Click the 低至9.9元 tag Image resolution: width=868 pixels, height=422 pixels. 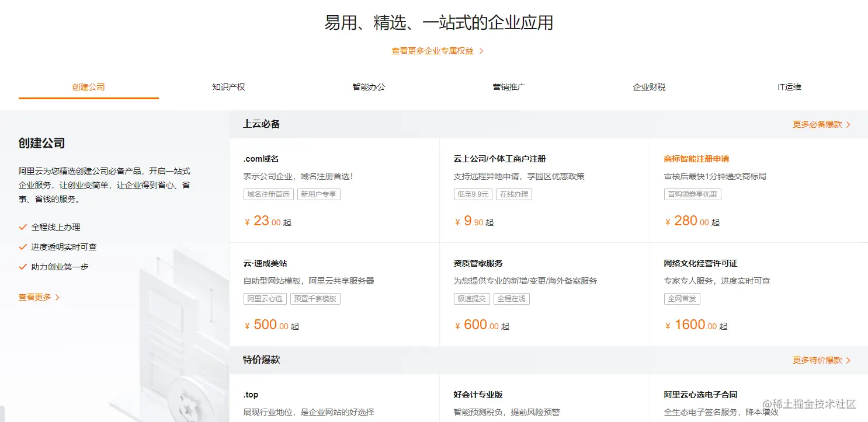pos(473,194)
